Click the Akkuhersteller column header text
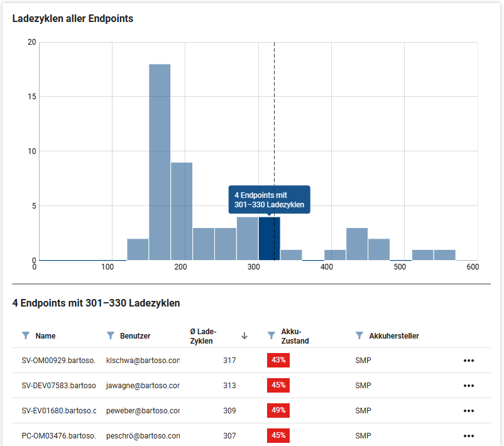 (394, 336)
